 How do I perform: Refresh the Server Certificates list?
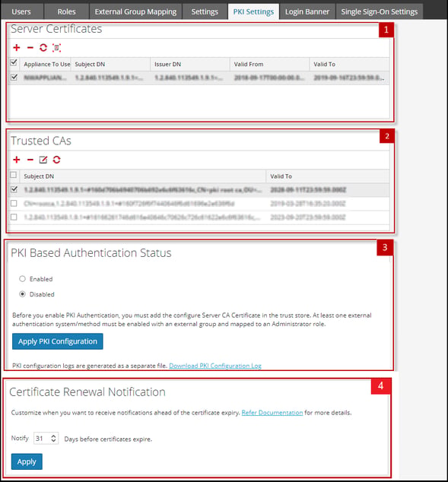coord(43,48)
